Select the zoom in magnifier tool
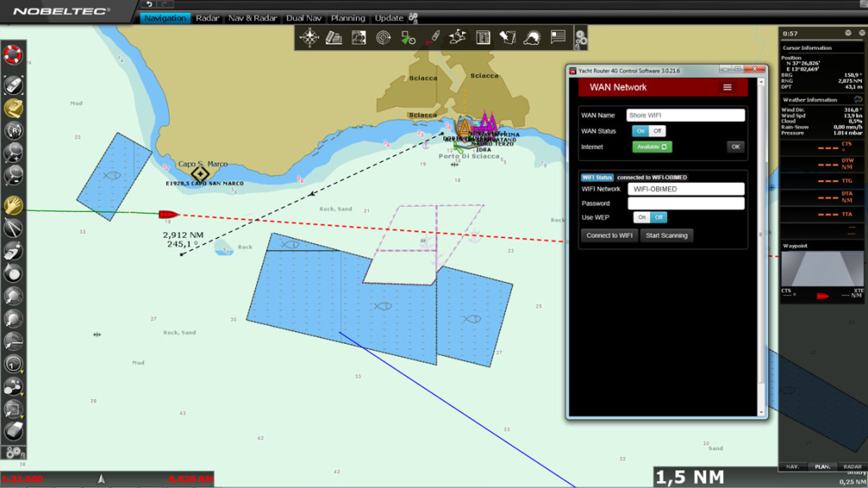Screen dimensions: 868x488 click(13, 154)
